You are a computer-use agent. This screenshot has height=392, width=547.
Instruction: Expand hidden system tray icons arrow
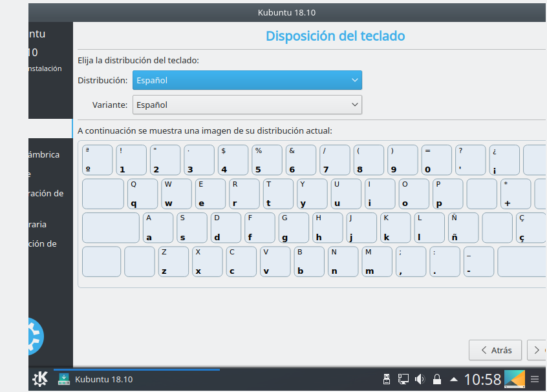coord(453,379)
